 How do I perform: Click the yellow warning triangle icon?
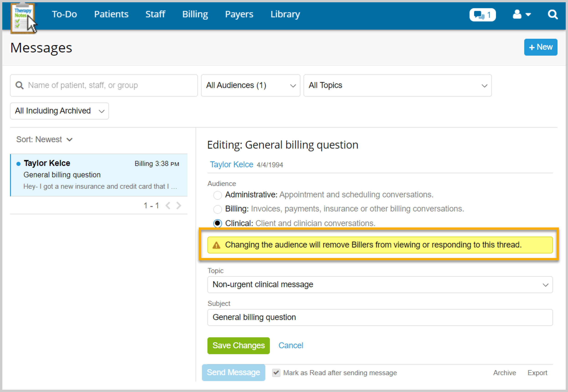pyautogui.click(x=216, y=245)
